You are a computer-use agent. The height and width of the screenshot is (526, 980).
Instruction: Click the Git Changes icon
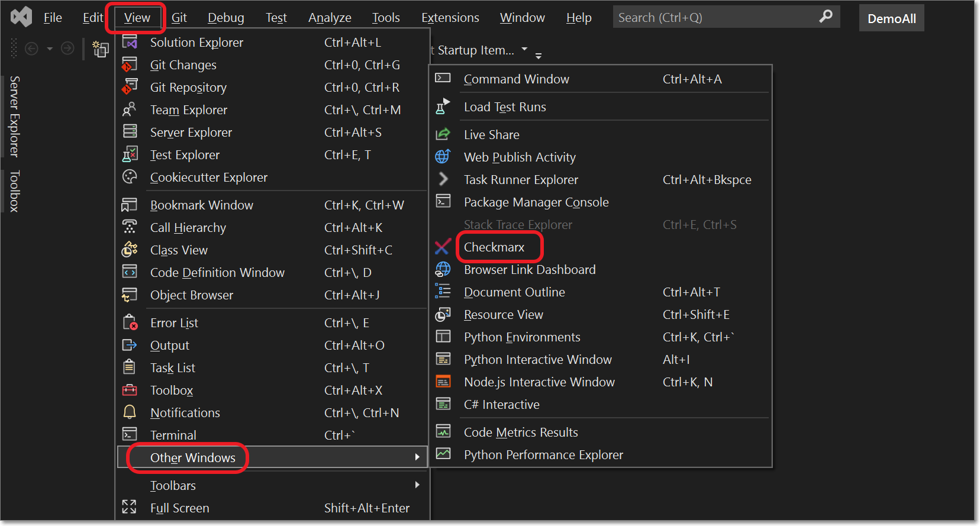pyautogui.click(x=130, y=64)
